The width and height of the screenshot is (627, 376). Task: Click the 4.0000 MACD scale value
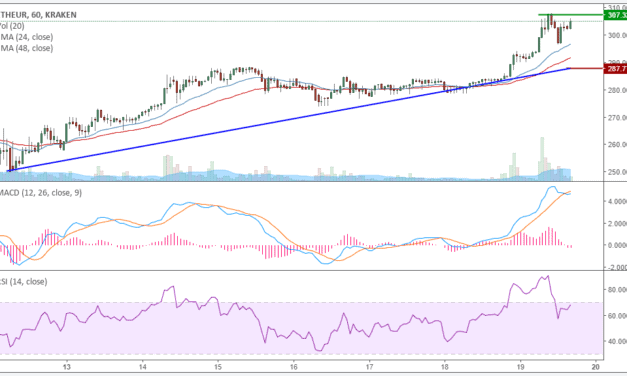click(x=617, y=202)
